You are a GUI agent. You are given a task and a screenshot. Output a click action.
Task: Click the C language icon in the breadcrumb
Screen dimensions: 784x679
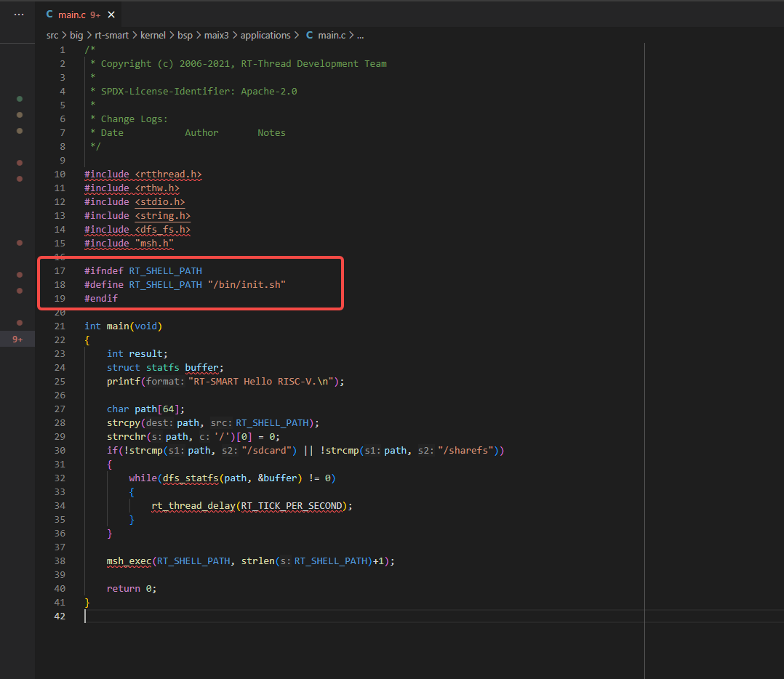pos(310,36)
